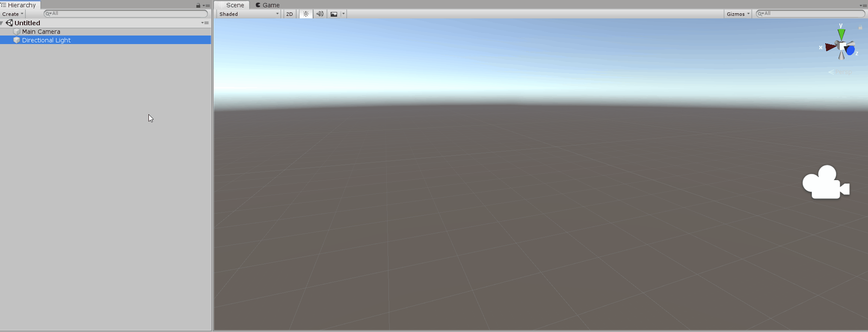Open the Gizmos dropdown
Screen dimensions: 868x332
tap(738, 14)
